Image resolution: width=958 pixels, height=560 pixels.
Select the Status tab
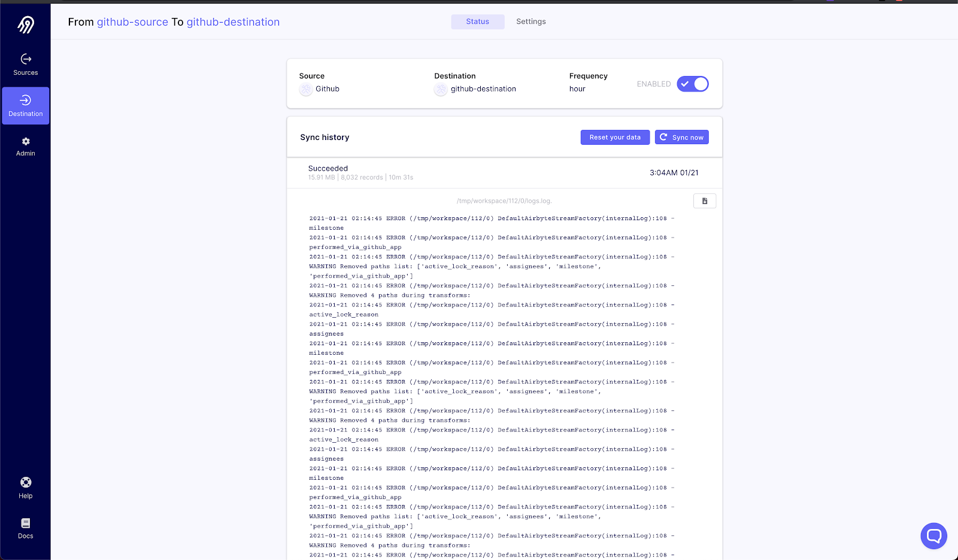click(x=477, y=22)
